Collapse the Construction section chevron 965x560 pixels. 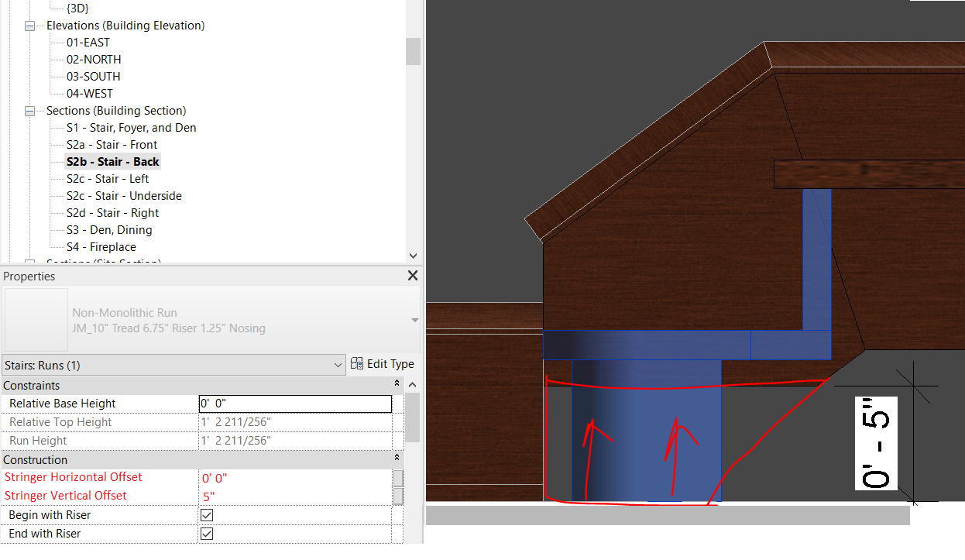[396, 459]
